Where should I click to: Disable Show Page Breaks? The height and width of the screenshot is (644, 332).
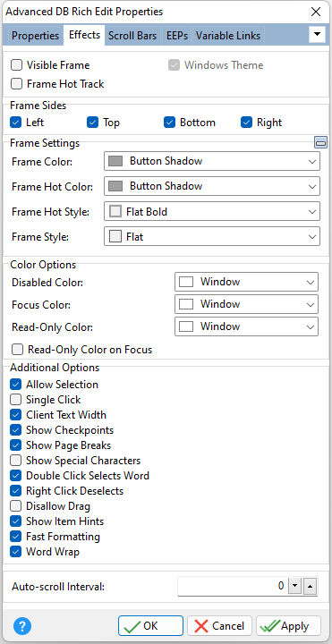pyautogui.click(x=15, y=445)
